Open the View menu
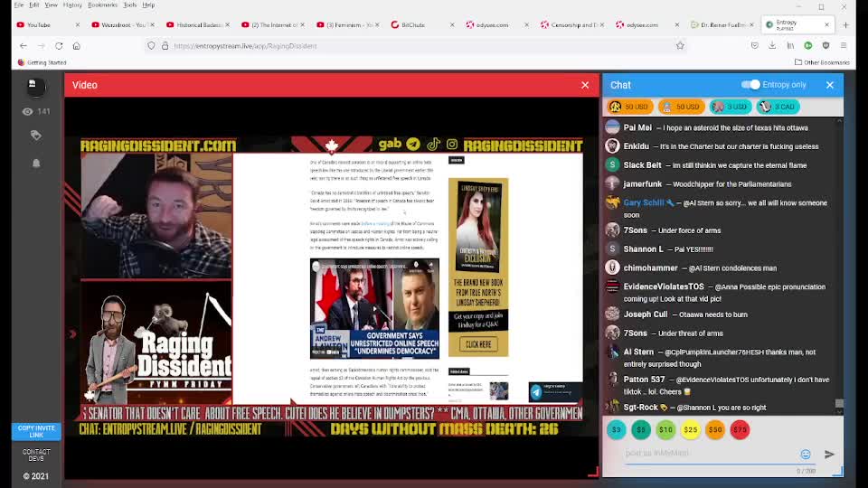868x488 pixels. point(51,5)
